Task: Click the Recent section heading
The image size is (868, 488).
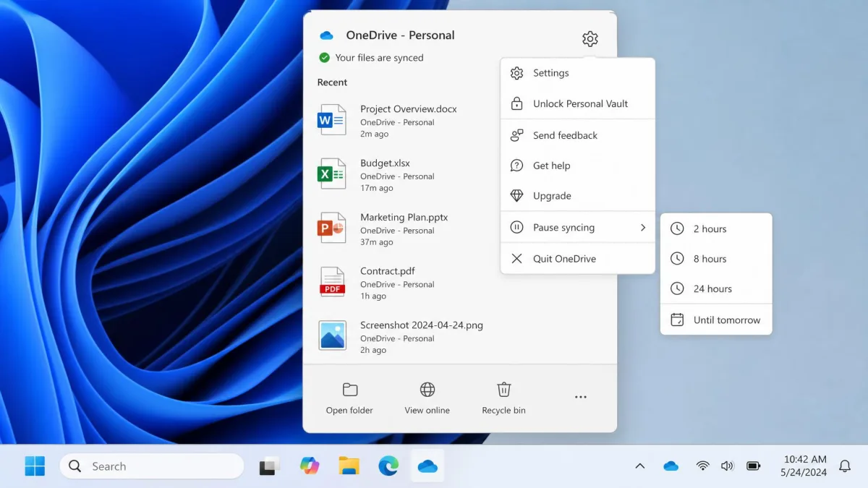Action: (x=332, y=82)
